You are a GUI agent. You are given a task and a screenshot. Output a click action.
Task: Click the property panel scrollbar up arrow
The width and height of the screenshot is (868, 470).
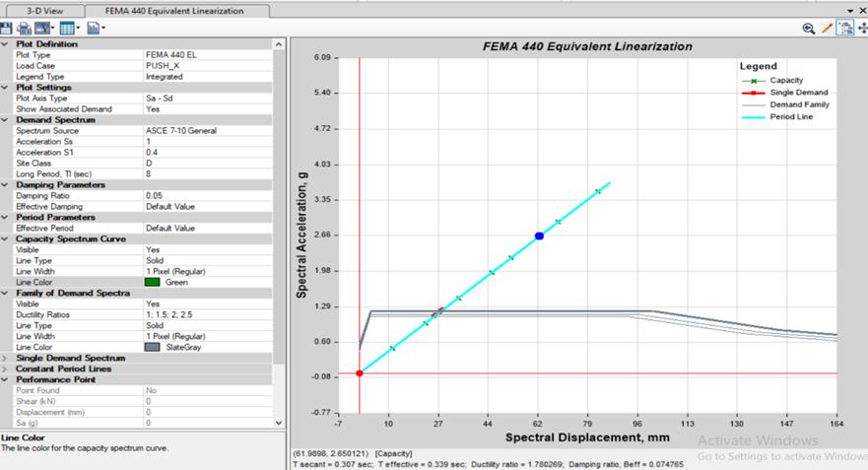pyautogui.click(x=279, y=44)
